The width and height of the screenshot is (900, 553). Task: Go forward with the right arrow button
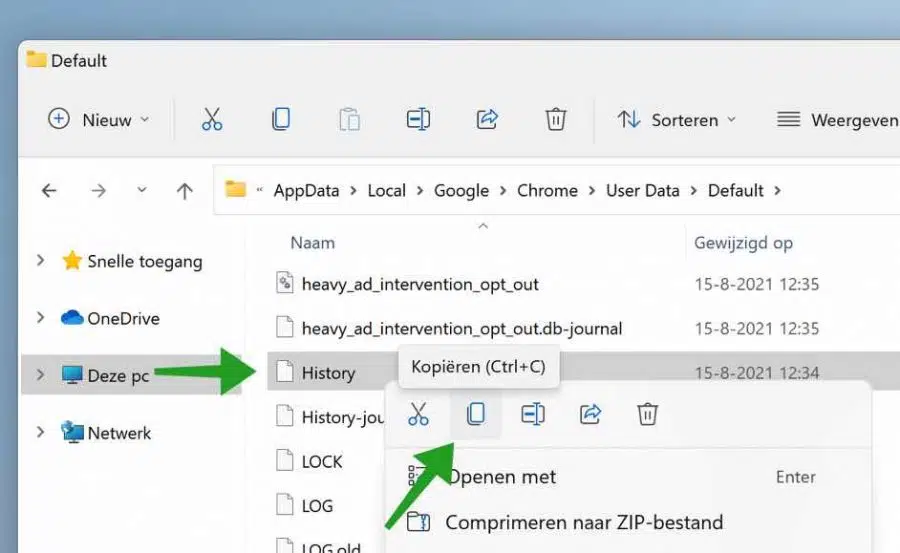99,191
